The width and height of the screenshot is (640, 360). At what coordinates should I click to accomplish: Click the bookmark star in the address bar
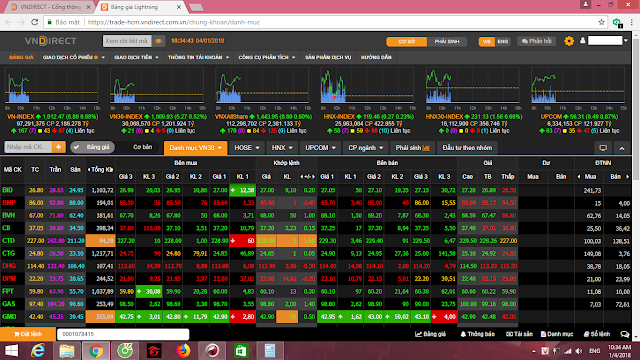[601, 22]
